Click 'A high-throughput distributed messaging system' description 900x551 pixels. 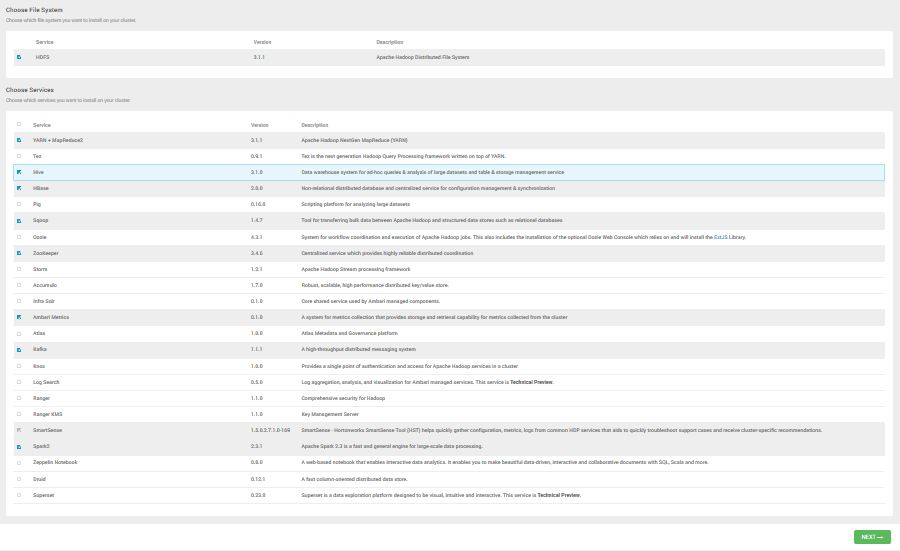(x=359, y=350)
